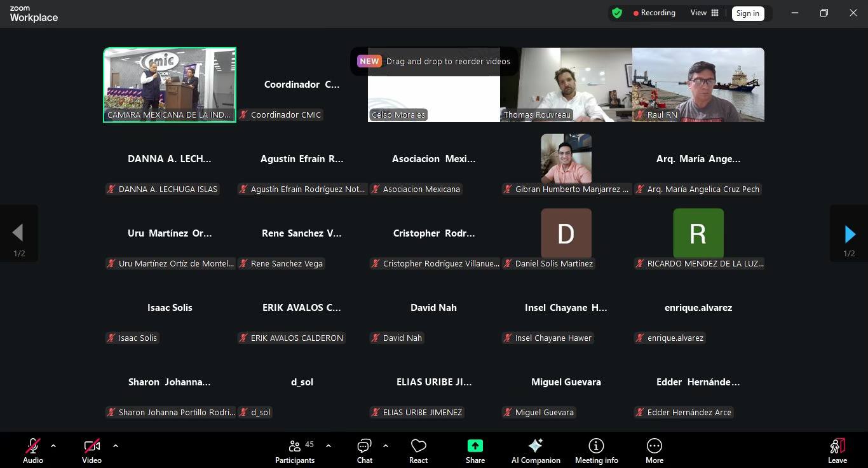Open AI Companion
Viewport: 868px width, 468px height.
click(536, 450)
